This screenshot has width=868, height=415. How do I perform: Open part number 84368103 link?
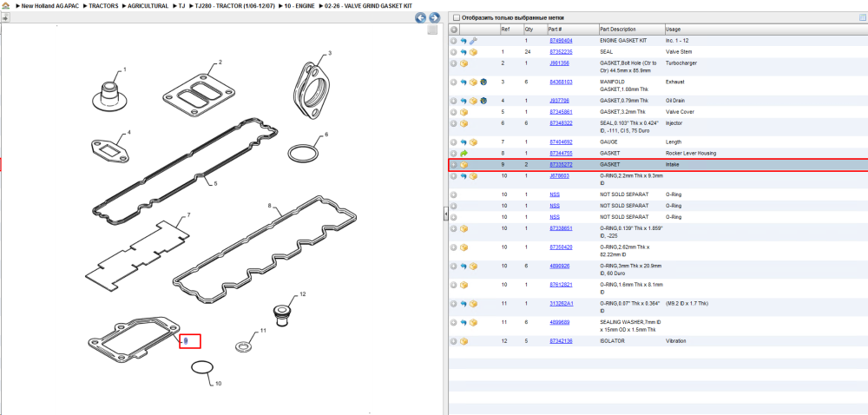click(561, 82)
